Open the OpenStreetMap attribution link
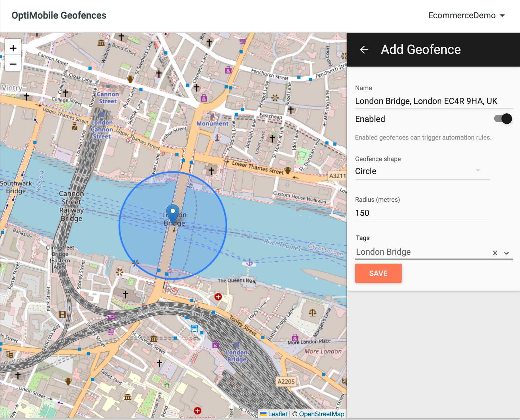 322,414
